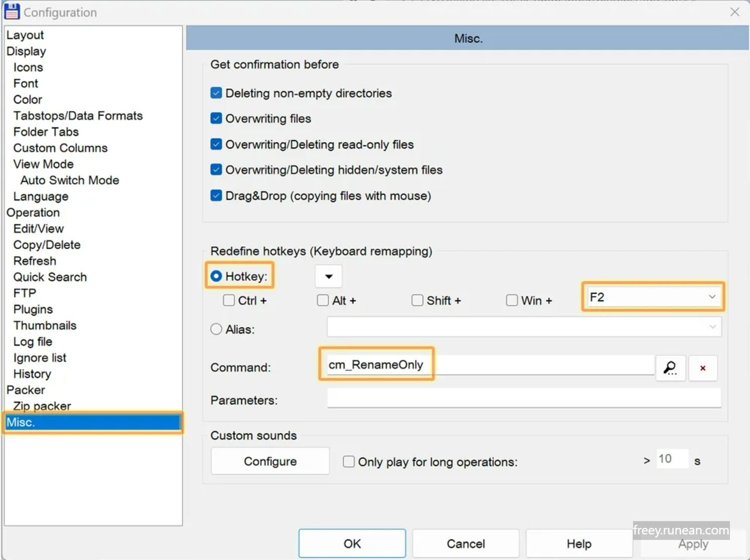Open Quick Search settings
The image size is (750, 560).
(50, 277)
